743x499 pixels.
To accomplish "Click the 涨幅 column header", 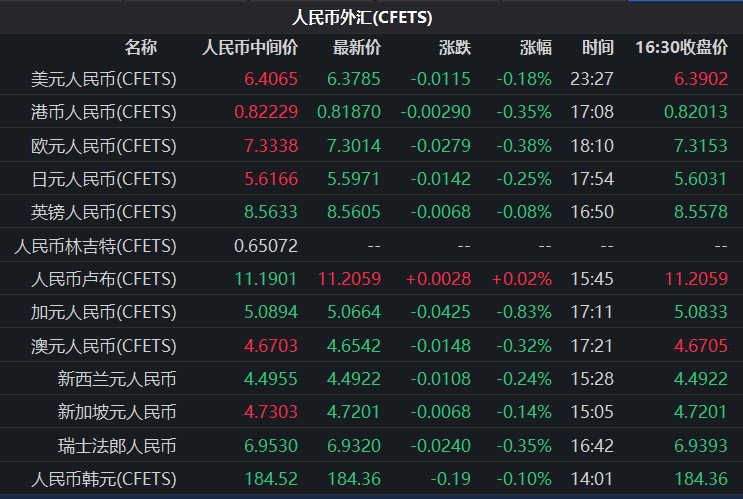I will (535, 47).
